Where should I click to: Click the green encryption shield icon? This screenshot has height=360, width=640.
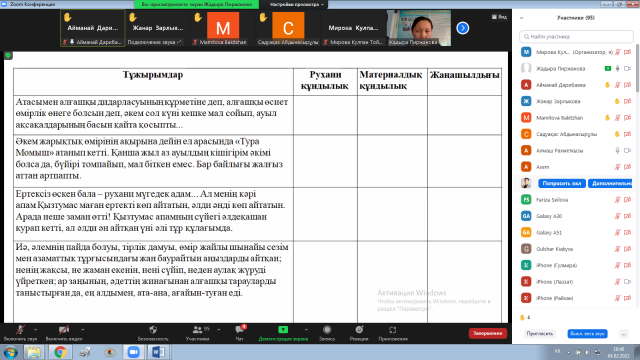tap(8, 56)
